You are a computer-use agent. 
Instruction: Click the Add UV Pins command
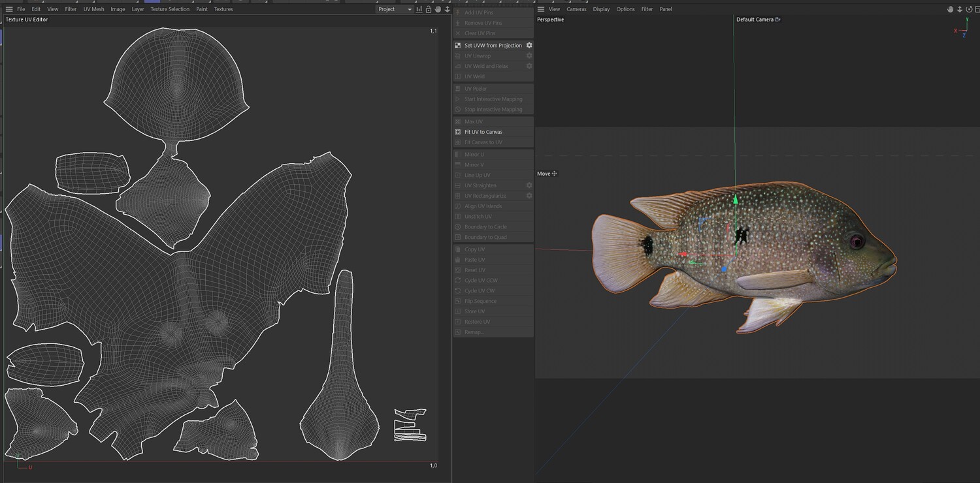(x=493, y=12)
